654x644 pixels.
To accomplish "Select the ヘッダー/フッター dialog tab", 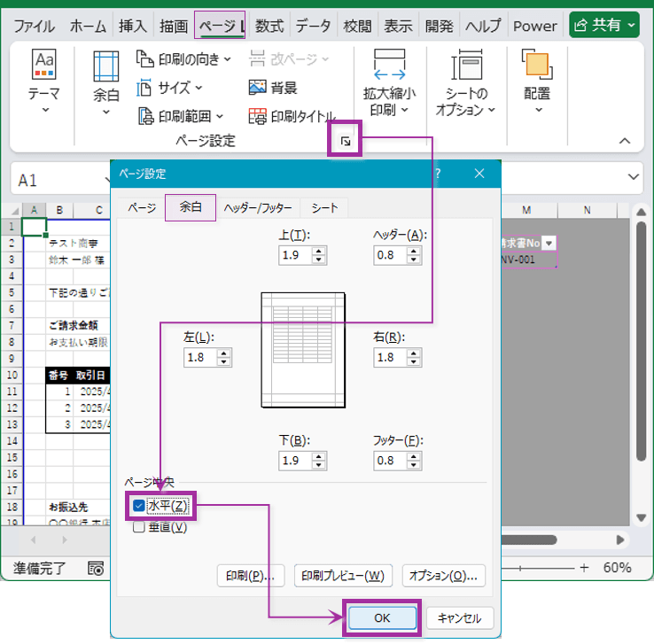I will point(258,207).
